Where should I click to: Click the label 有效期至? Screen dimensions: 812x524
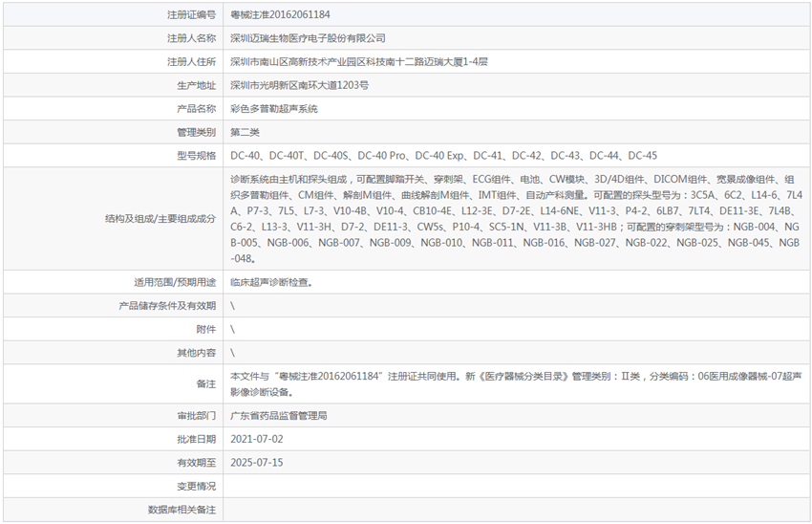tap(196, 463)
